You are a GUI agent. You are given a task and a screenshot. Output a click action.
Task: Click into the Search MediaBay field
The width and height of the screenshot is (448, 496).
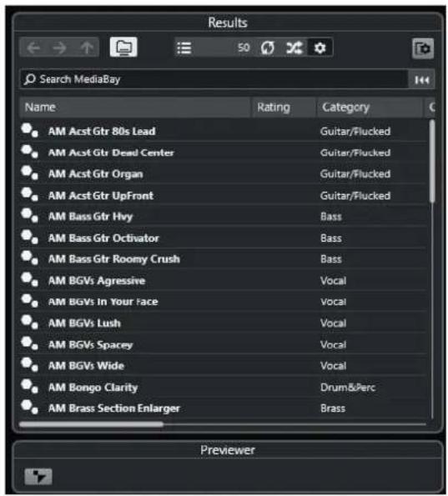(214, 79)
